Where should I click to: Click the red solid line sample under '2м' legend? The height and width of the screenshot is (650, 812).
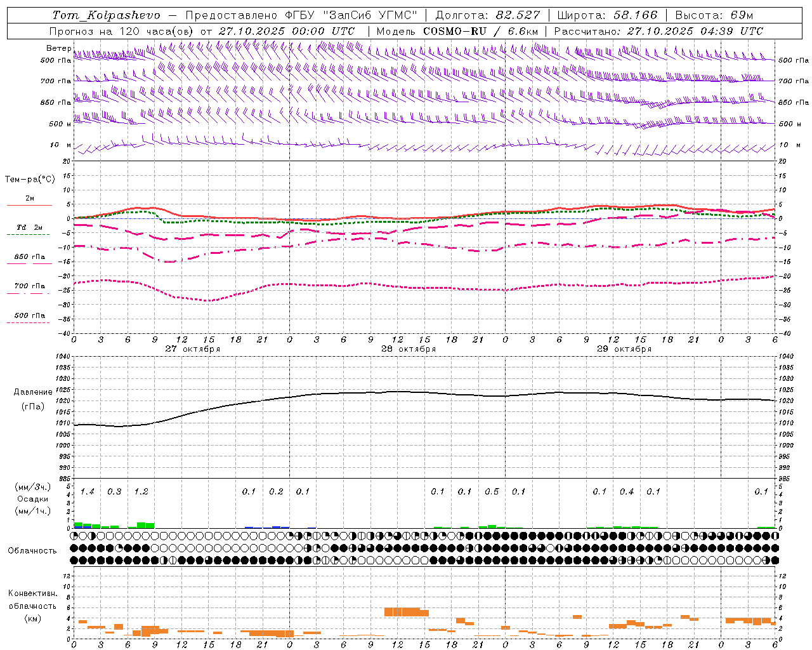pos(29,205)
